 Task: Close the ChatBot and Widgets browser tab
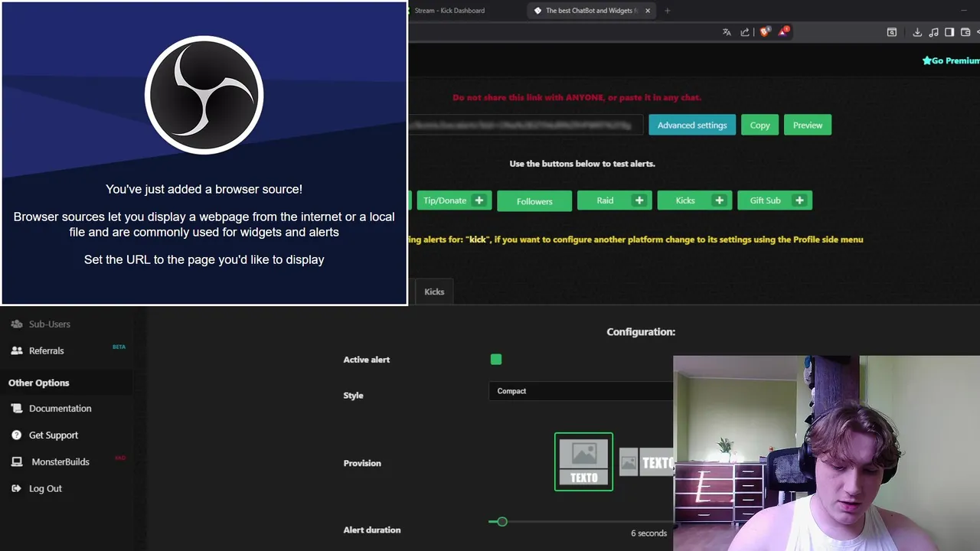pos(648,11)
